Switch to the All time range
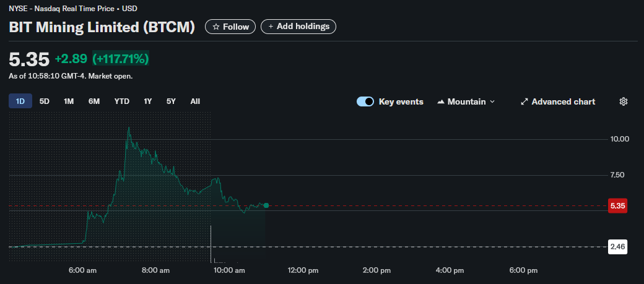 coord(196,101)
